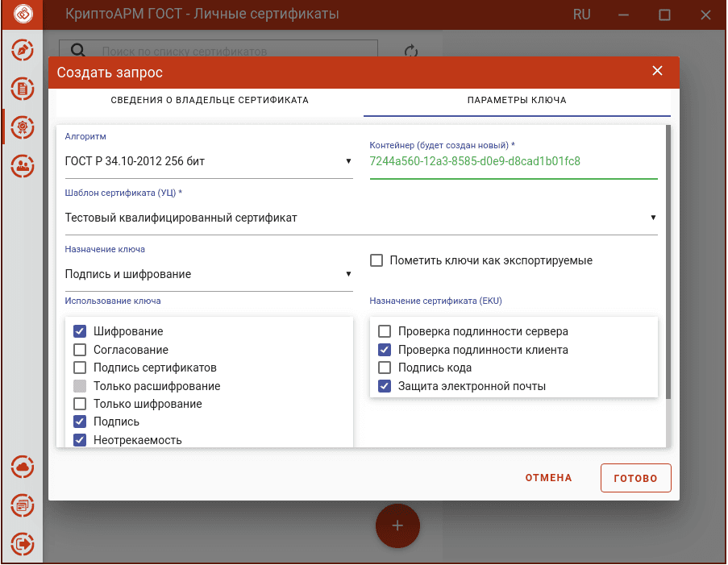Click the Назначение сертификата (EKU) label
This screenshot has height=565, width=728.
point(435,301)
